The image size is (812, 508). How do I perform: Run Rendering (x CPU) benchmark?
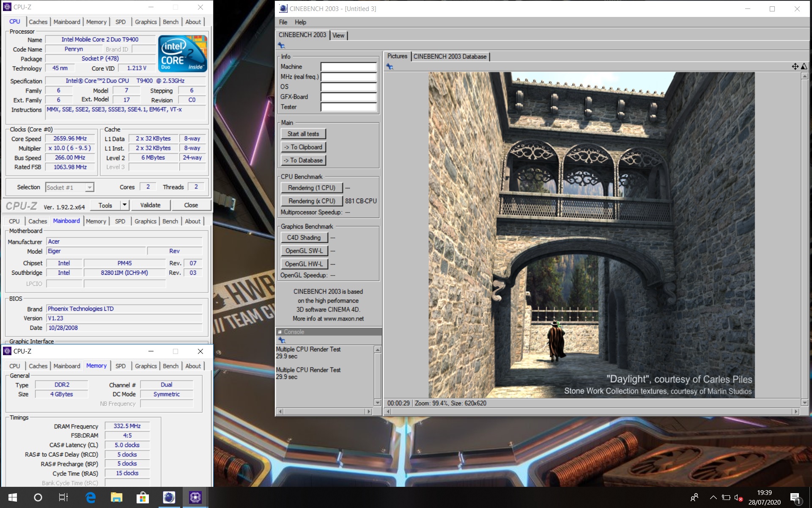coord(312,201)
